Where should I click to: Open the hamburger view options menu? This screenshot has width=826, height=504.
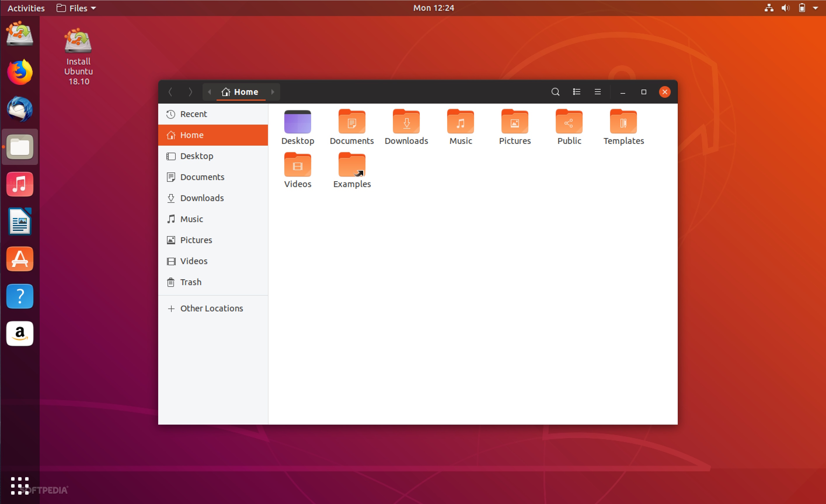(x=597, y=92)
